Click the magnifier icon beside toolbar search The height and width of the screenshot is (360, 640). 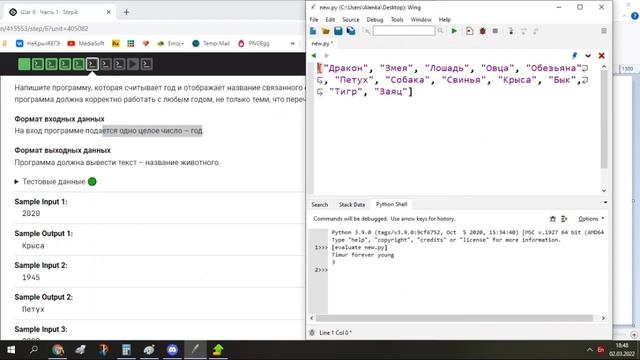[440, 31]
